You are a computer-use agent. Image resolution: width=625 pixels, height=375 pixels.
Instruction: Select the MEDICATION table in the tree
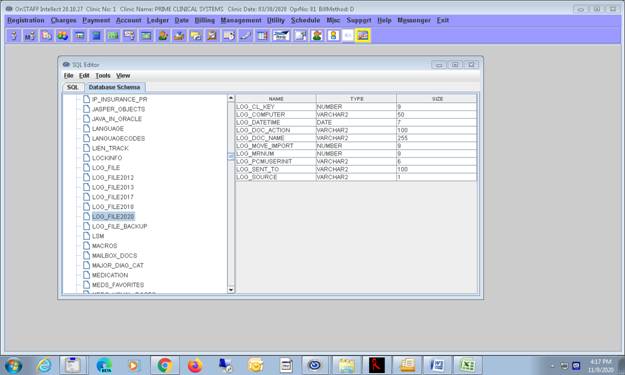pyautogui.click(x=110, y=275)
